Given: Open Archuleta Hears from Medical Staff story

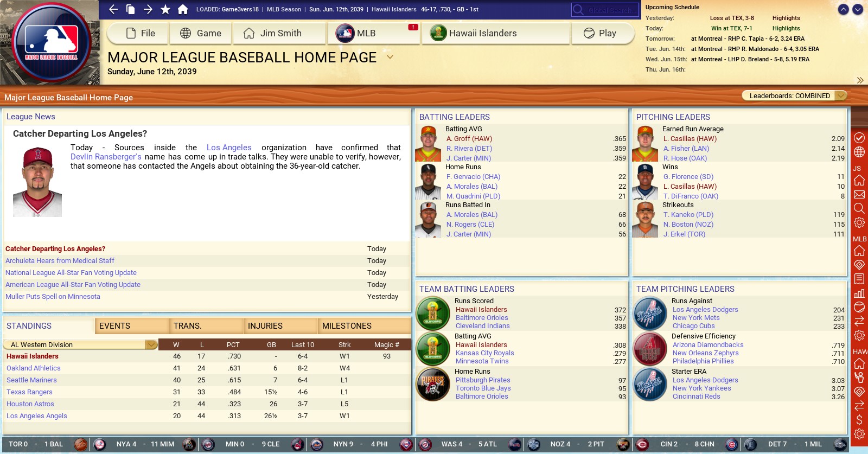Looking at the screenshot, I should [60, 261].
